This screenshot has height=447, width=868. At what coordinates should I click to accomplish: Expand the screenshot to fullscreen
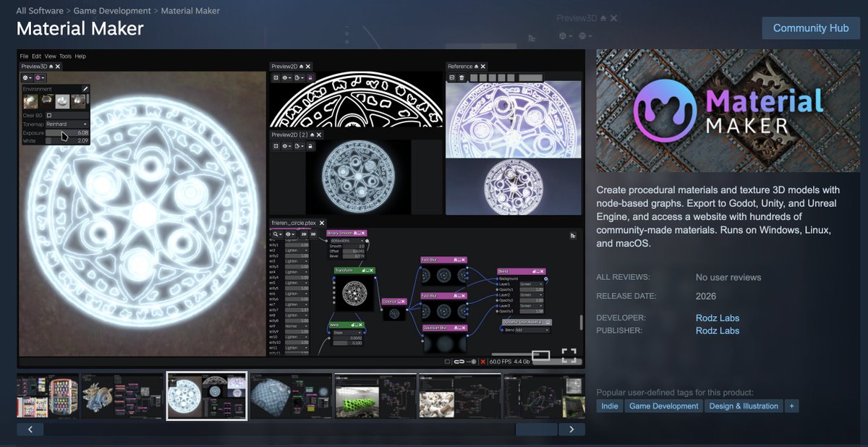(569, 355)
